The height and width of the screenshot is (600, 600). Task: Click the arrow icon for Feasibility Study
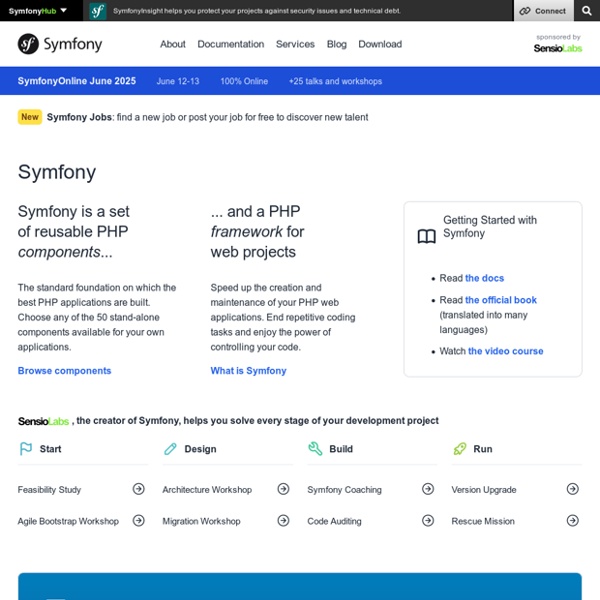[x=139, y=489]
